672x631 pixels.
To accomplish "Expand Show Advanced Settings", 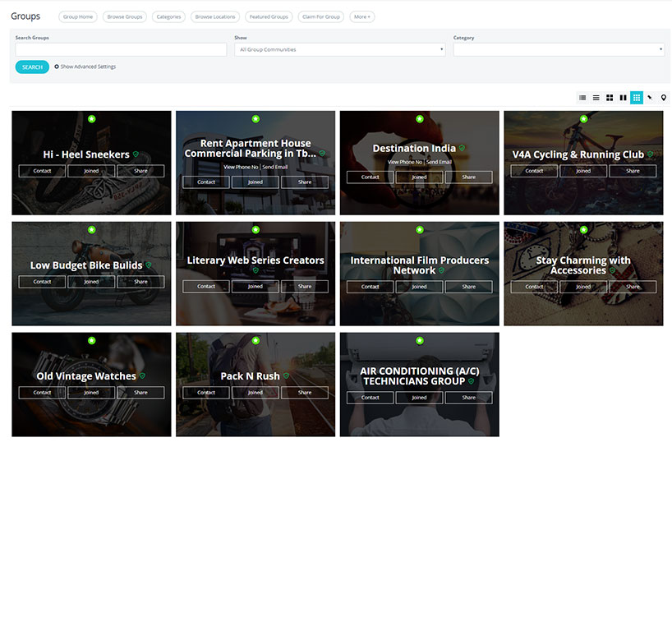I will click(85, 67).
